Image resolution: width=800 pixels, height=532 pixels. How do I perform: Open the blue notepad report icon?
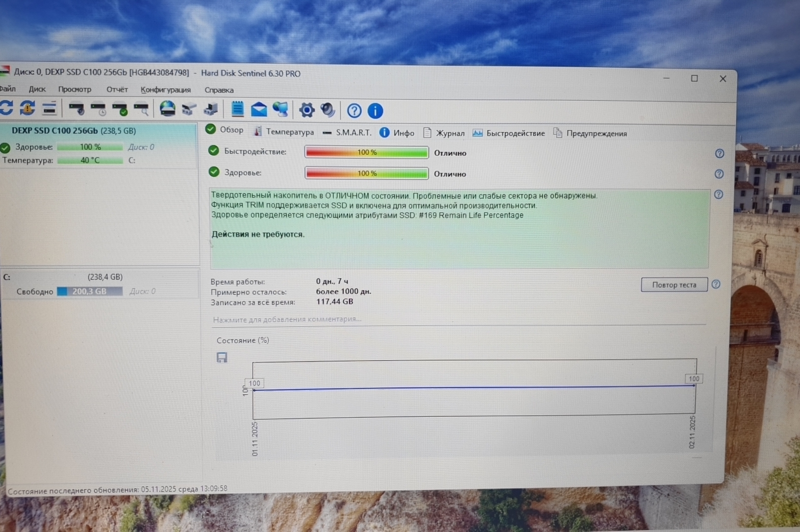point(237,109)
